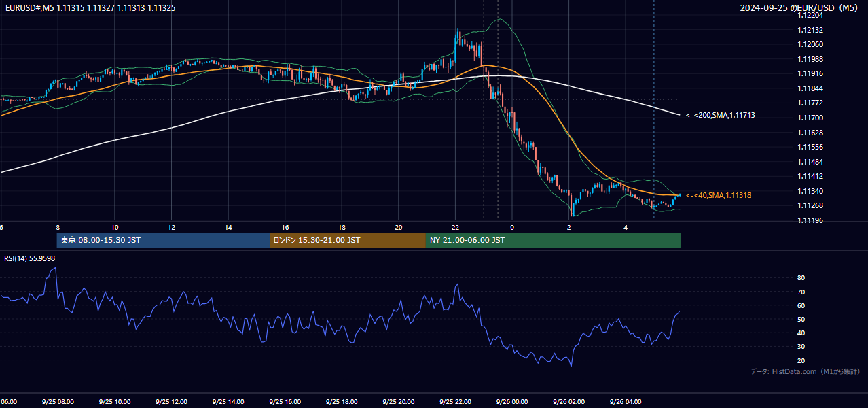The image size is (868, 408).
Task: Click the RSI(14) 55.9598 indicator label
Action: [x=30, y=258]
